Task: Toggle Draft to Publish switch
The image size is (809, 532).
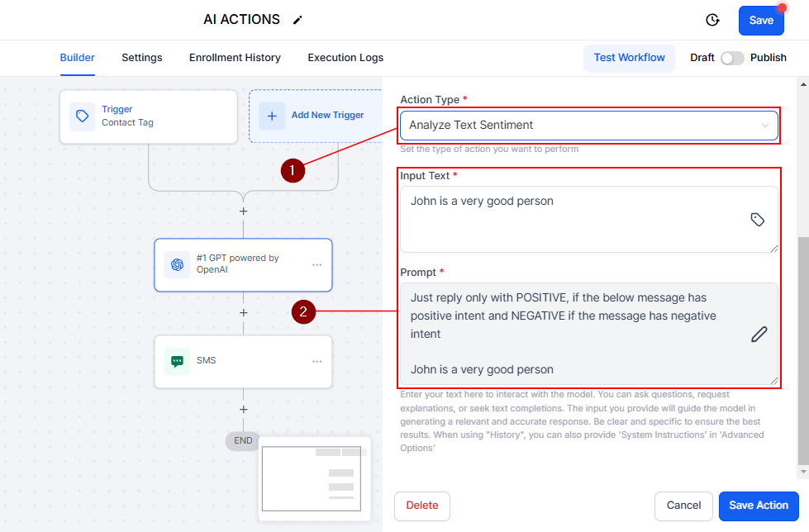Action: (x=732, y=58)
